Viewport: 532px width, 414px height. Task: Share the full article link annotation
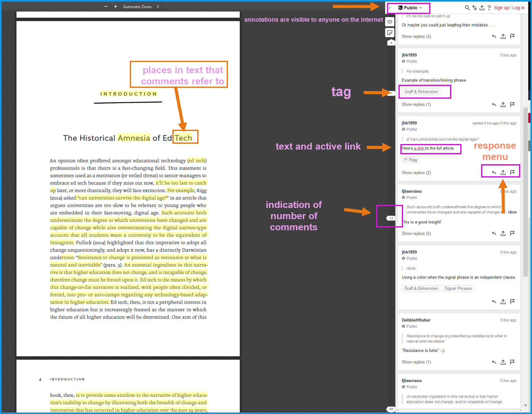(x=503, y=173)
